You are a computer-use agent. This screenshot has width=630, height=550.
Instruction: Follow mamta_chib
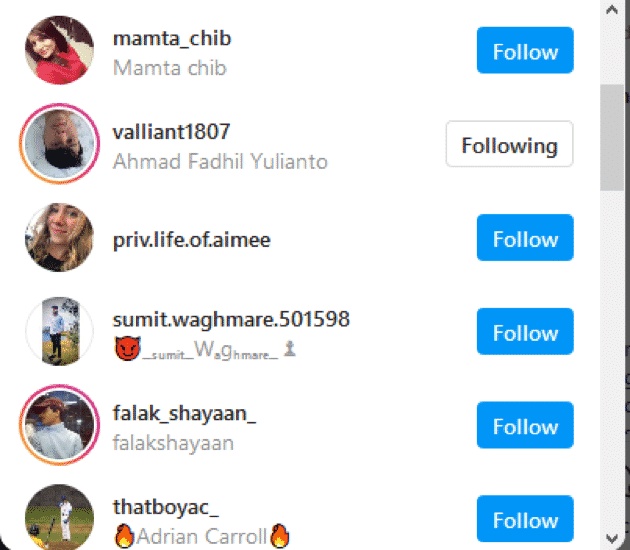pyautogui.click(x=525, y=50)
